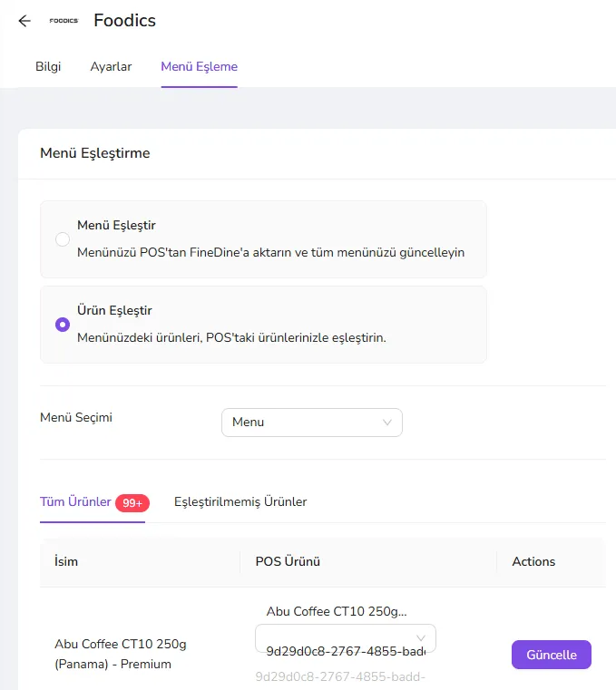Go back with the left arrow icon
This screenshot has width=616, height=690.
[24, 21]
